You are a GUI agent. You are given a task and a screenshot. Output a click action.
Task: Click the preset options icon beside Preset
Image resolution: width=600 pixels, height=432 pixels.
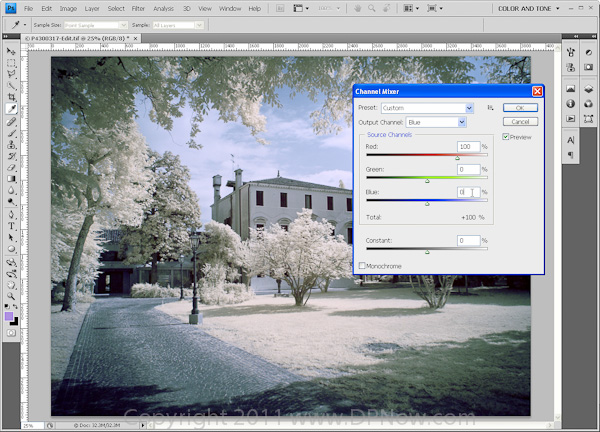[490, 107]
